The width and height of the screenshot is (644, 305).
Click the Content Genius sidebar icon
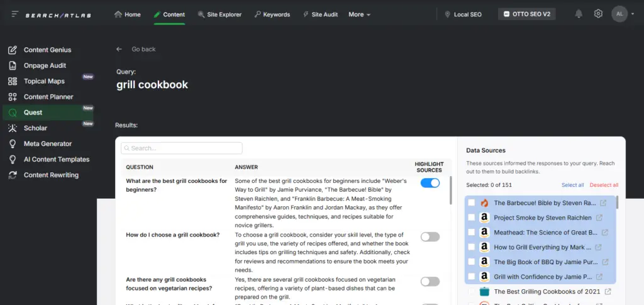(13, 50)
